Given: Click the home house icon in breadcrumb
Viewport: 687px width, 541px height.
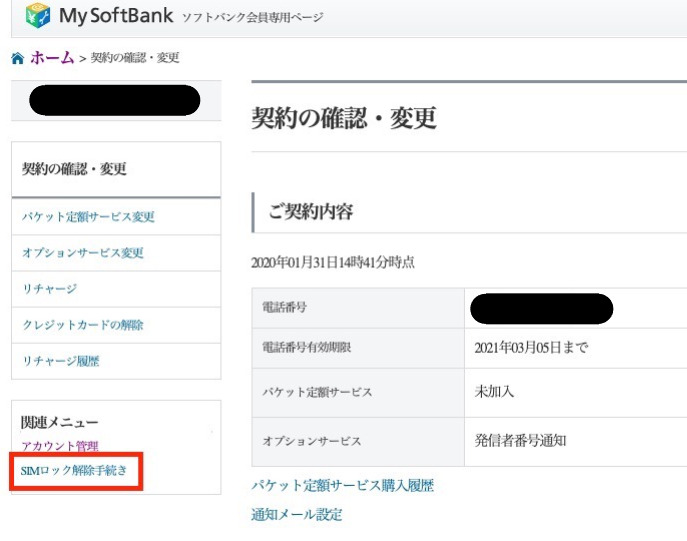Looking at the screenshot, I should tap(18, 58).
